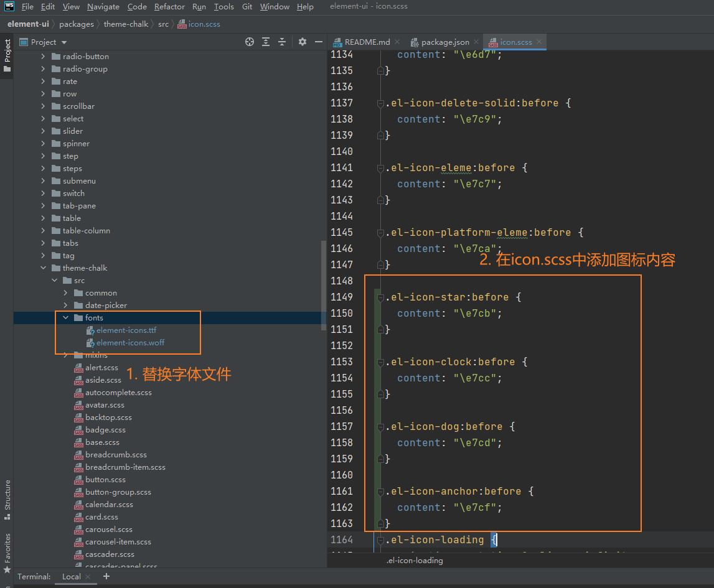
Task: Click theme-chalk in the navigation breadcrumb
Action: 126,24
